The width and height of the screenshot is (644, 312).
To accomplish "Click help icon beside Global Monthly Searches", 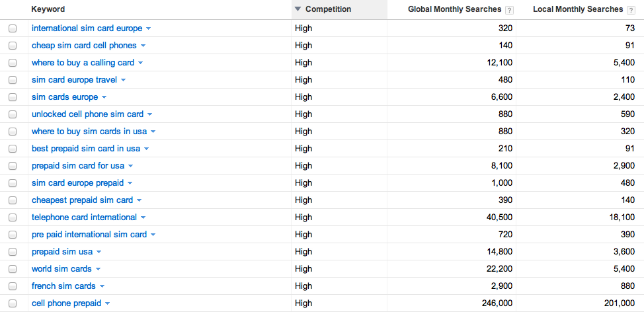I will click(x=509, y=10).
